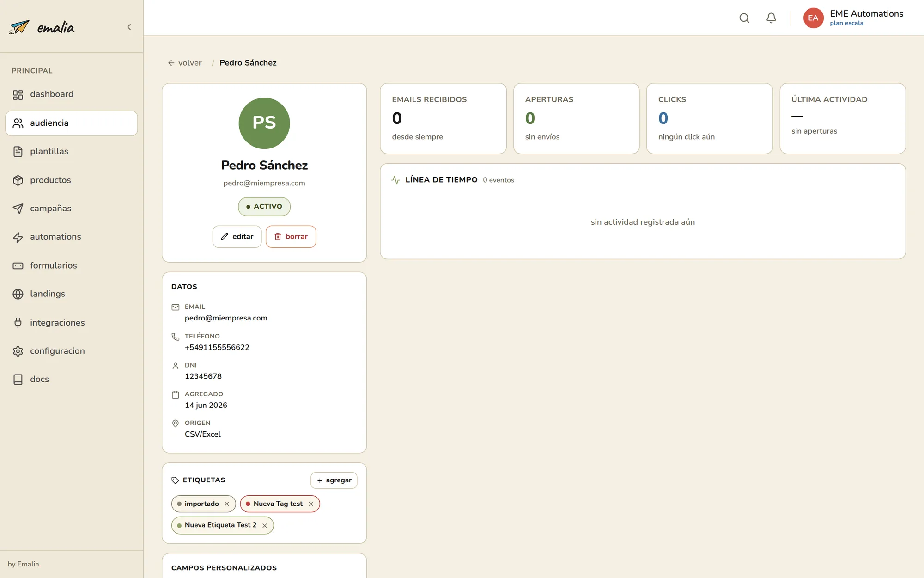Select DNI value 12345678
This screenshot has height=578, width=924.
click(x=203, y=376)
